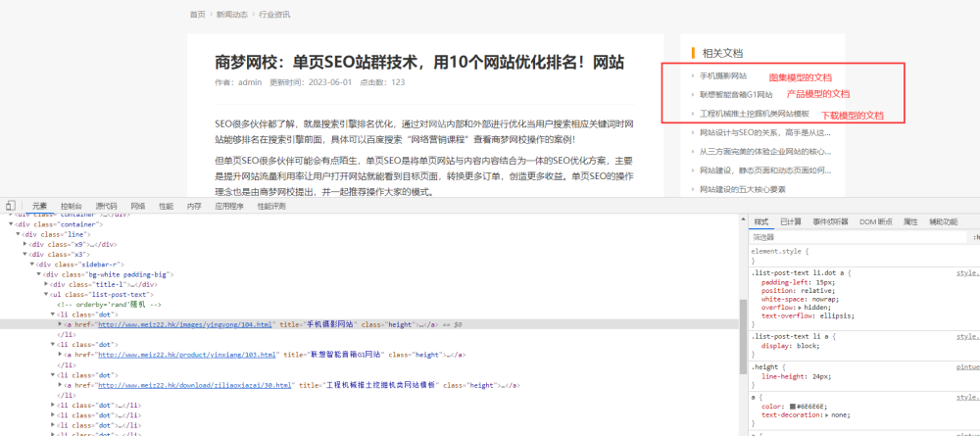Open the 工程机械推土挖掘机类网站模板 related document

[755, 114]
